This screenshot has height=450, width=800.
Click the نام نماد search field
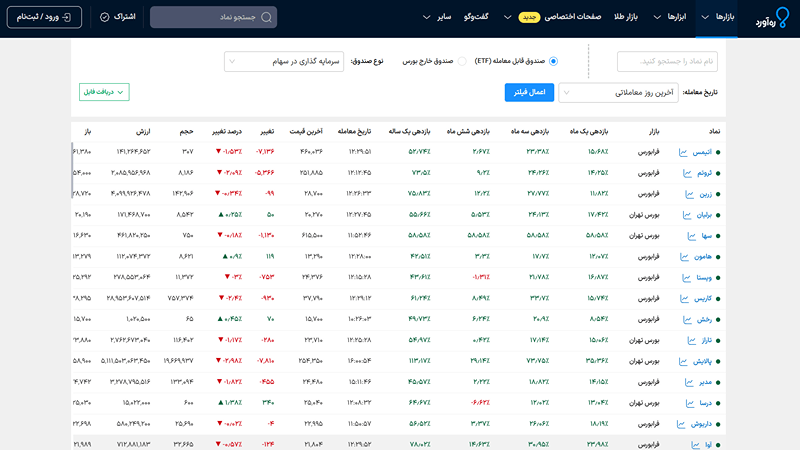point(667,61)
